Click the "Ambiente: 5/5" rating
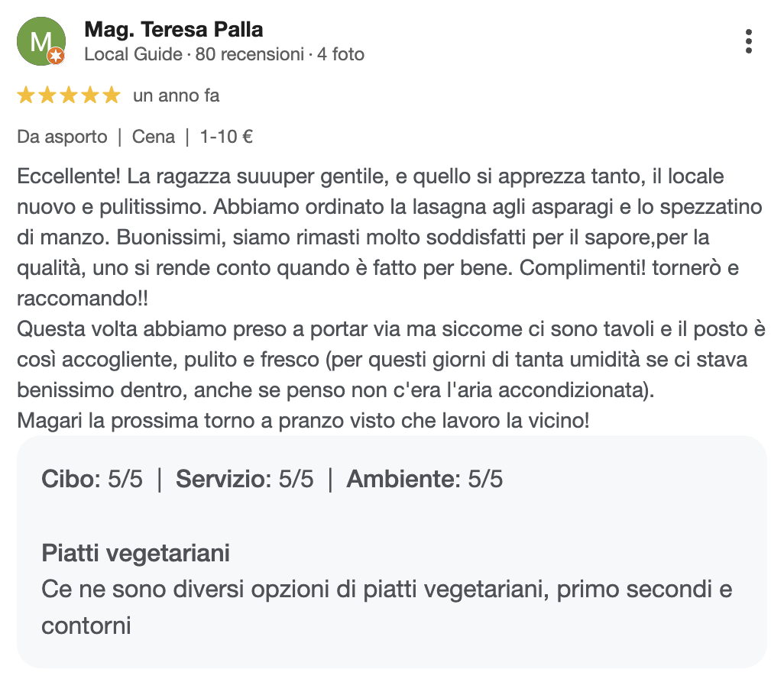784x682 pixels. 425,480
